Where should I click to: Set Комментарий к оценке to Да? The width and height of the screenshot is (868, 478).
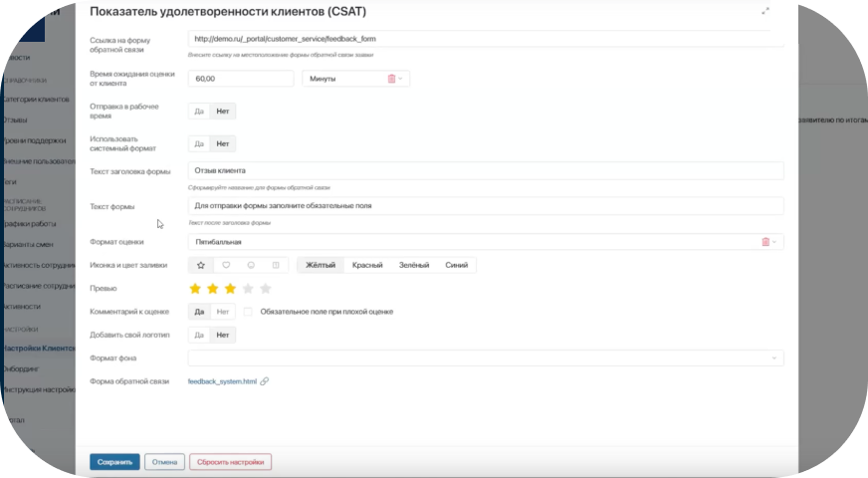(199, 312)
